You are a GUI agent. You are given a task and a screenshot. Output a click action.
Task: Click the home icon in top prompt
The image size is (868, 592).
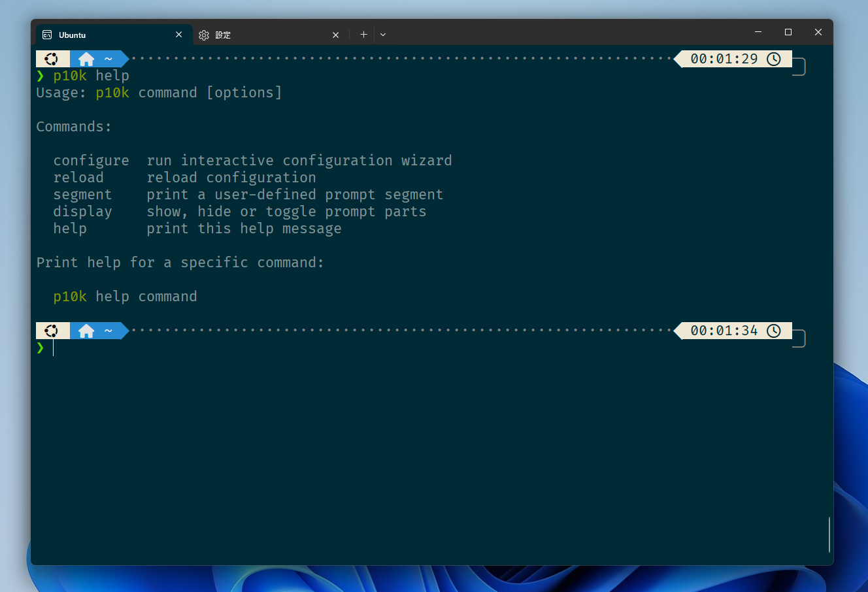(x=86, y=59)
